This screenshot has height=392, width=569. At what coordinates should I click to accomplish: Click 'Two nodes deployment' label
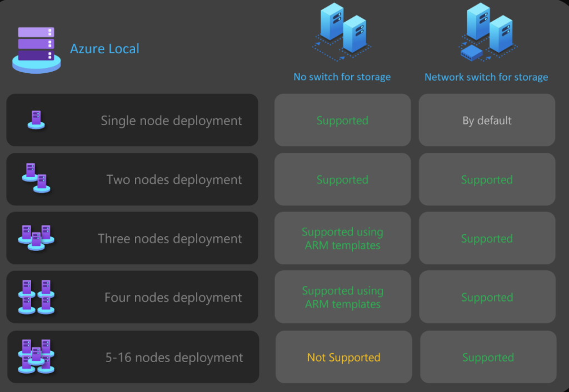pos(174,179)
